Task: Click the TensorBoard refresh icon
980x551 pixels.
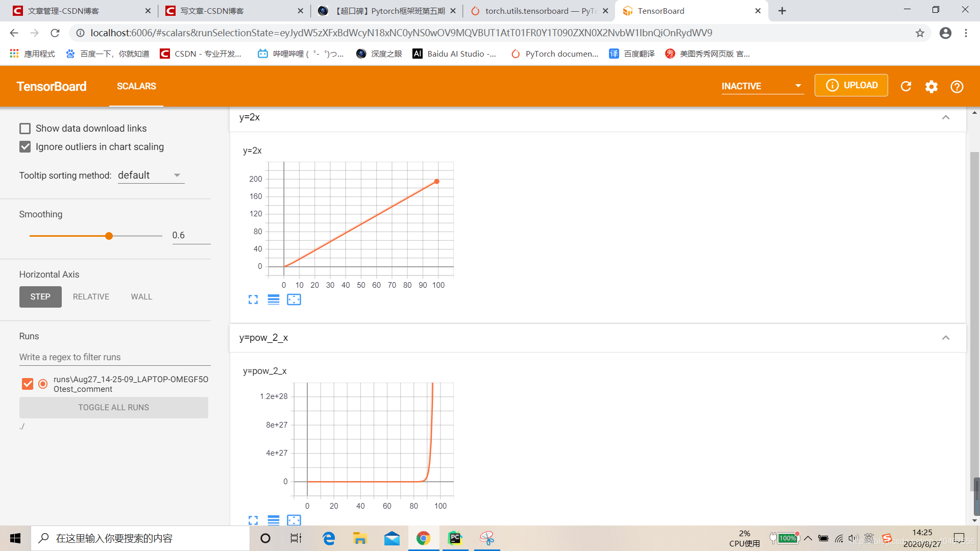Action: 906,86
